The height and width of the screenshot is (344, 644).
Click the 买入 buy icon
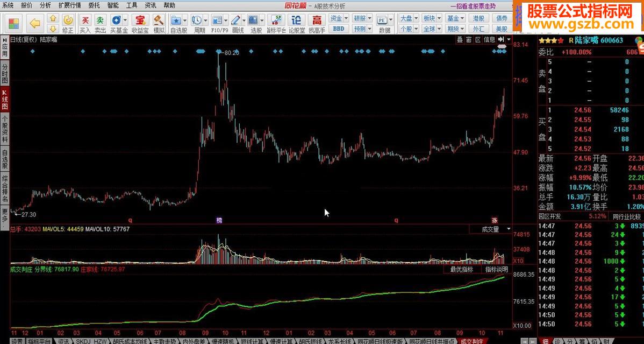pos(85,24)
